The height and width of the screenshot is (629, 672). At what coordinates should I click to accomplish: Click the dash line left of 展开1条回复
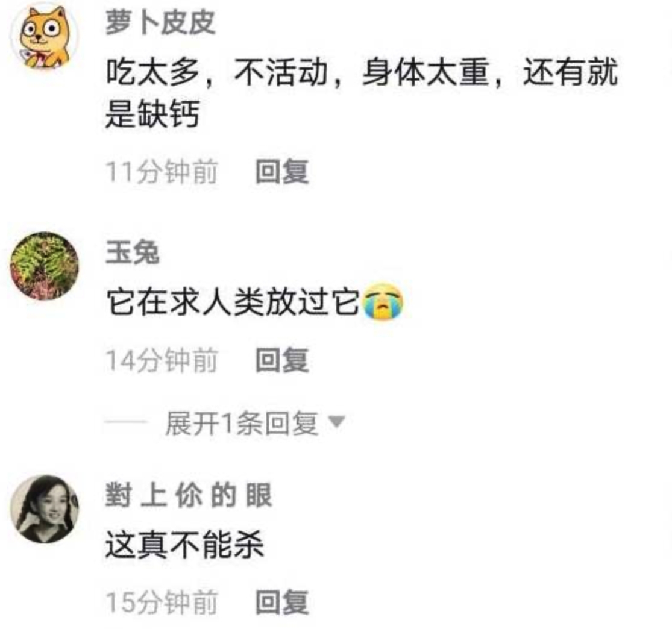click(x=126, y=422)
